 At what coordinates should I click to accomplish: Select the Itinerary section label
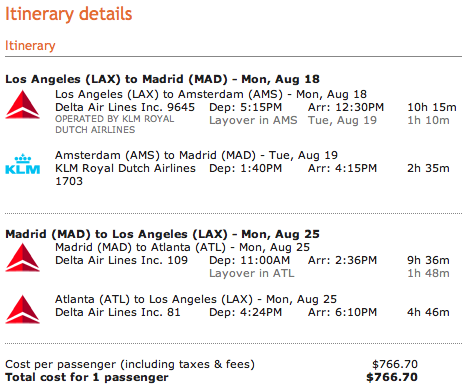(x=30, y=45)
